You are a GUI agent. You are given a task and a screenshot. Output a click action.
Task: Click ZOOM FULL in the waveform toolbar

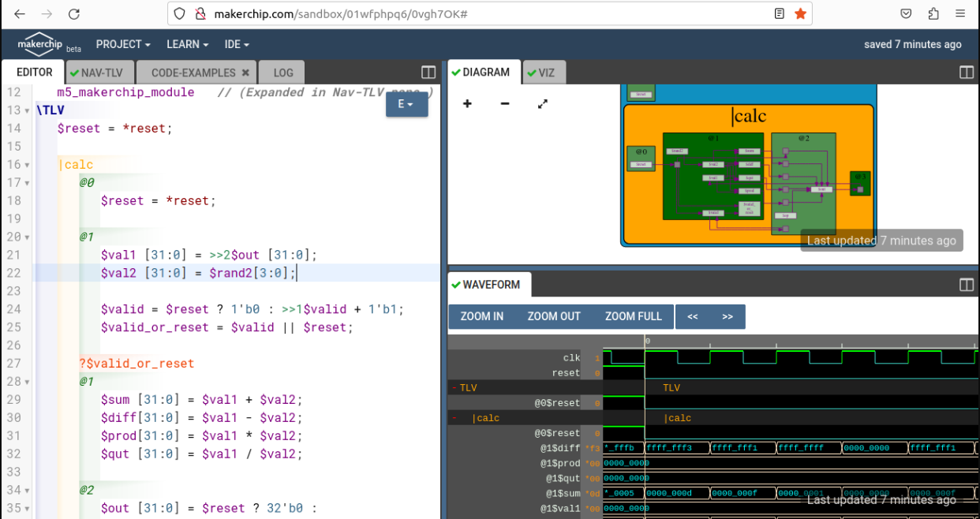click(x=634, y=316)
